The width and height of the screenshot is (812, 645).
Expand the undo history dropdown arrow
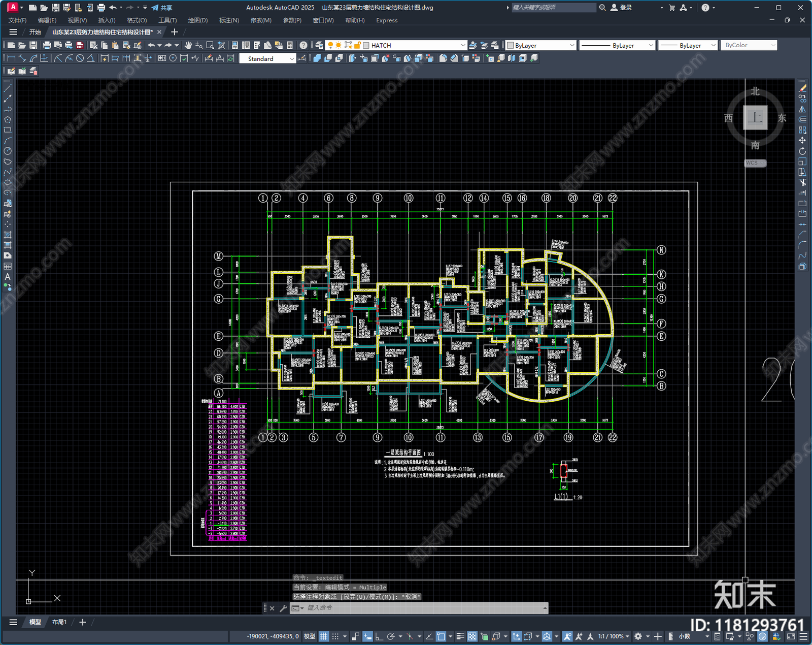(159, 45)
